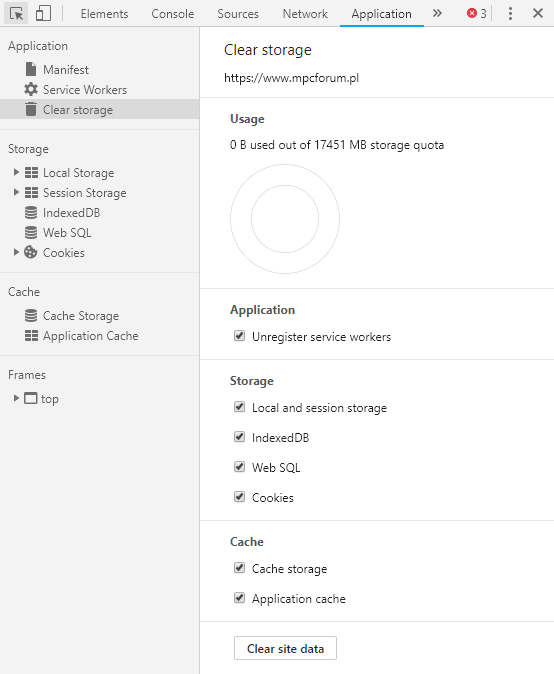Open DevTools three-dot customize menu

[x=510, y=14]
